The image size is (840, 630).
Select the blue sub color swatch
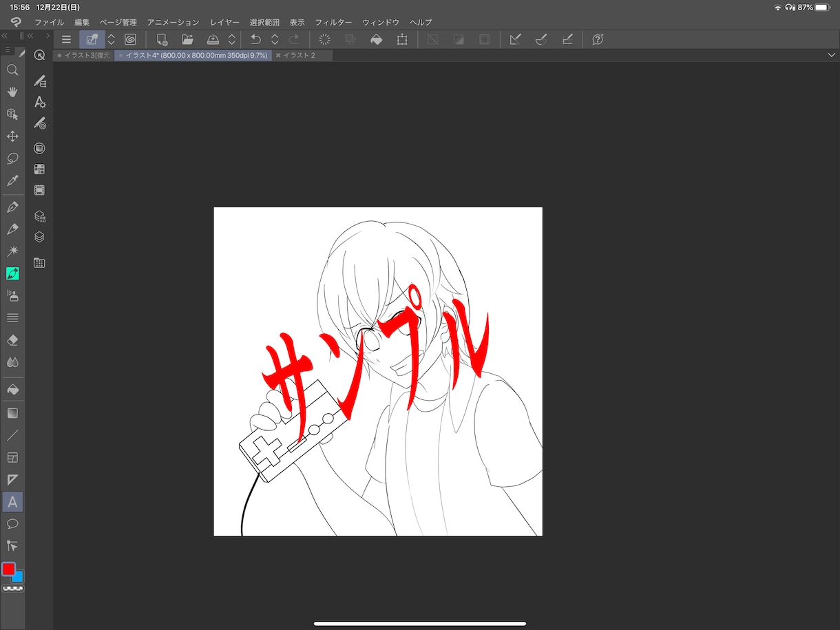pos(19,577)
